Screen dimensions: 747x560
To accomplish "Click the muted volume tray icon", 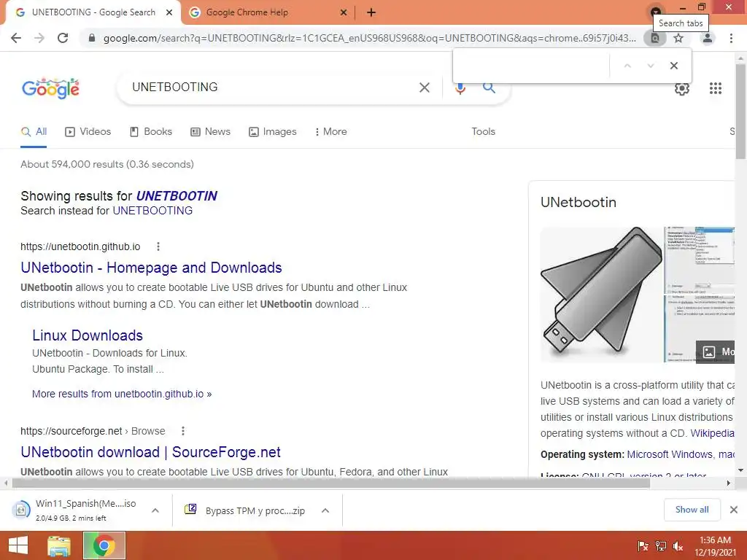I will tap(678, 546).
